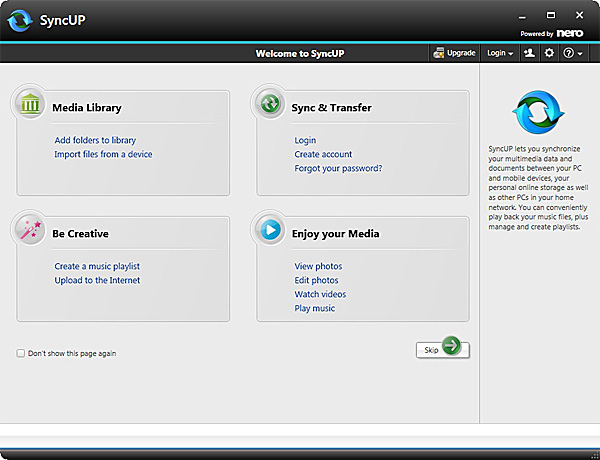
Task: Open 'Add folders to library' link
Action: point(95,140)
